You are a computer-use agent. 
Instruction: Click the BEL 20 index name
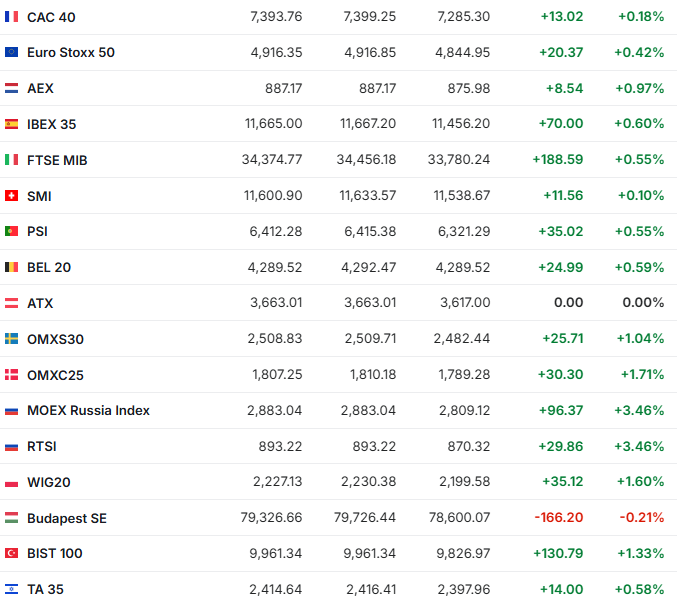point(49,267)
